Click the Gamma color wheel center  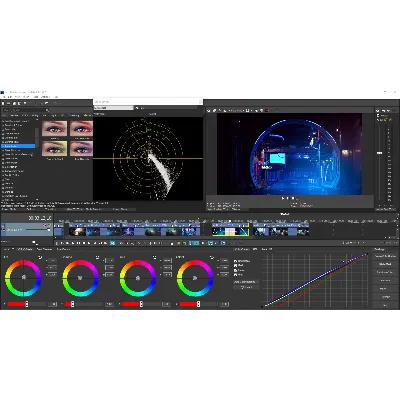(80, 278)
